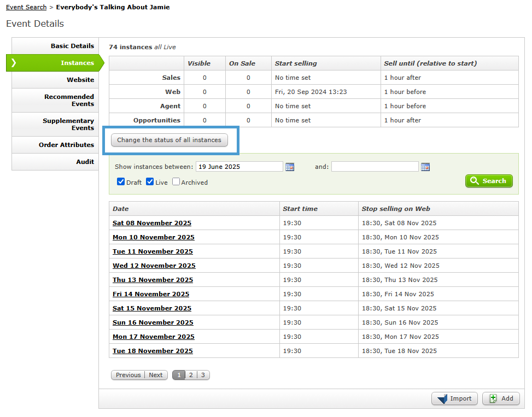Click the green Search button

pyautogui.click(x=489, y=181)
